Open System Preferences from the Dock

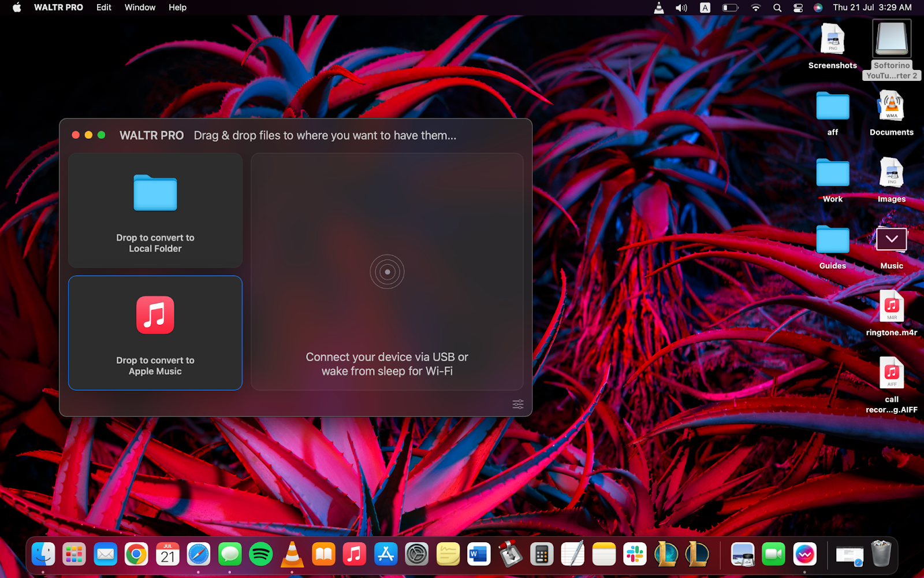[x=417, y=555]
